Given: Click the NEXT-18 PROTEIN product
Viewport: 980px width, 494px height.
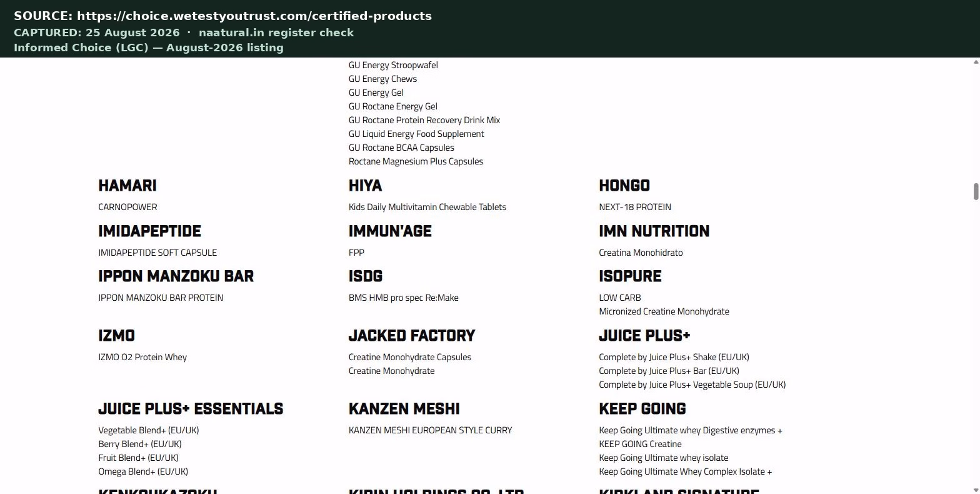Looking at the screenshot, I should pos(635,207).
